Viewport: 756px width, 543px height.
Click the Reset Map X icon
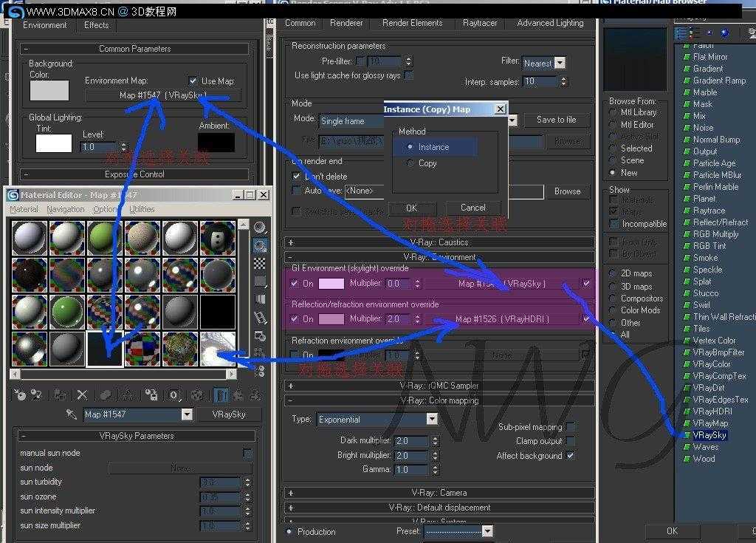pos(83,395)
